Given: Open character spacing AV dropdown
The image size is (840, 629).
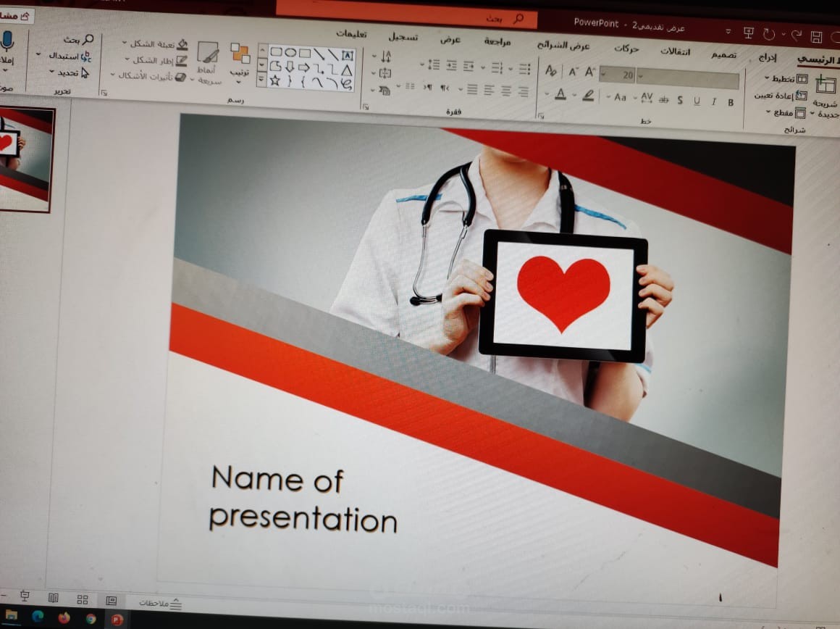Looking at the screenshot, I should 643,98.
